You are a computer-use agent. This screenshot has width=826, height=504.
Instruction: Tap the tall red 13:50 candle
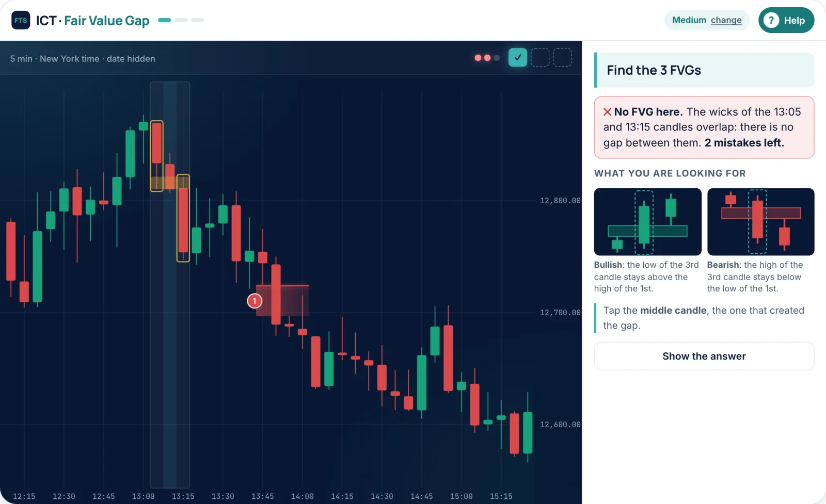click(x=276, y=295)
